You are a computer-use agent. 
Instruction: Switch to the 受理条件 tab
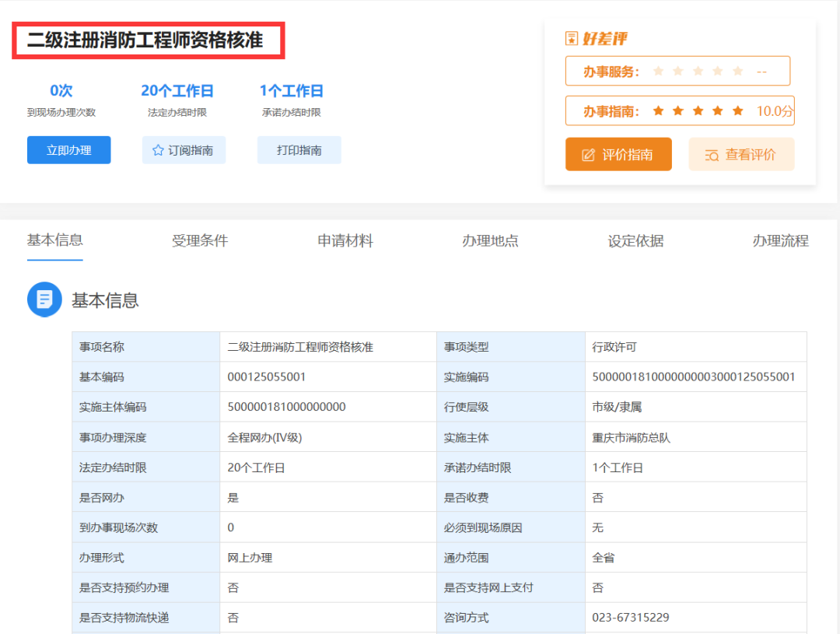click(x=200, y=241)
